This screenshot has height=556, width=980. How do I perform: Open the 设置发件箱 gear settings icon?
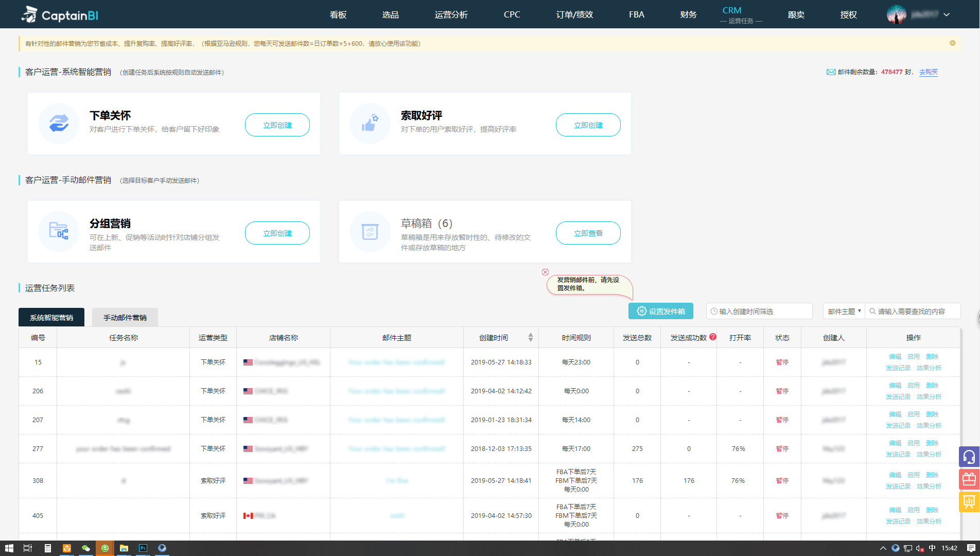[642, 311]
